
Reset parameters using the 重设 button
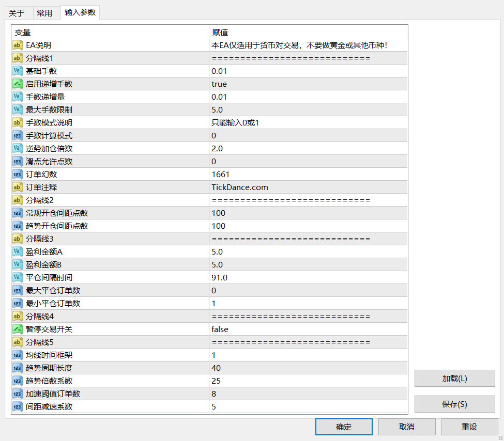pos(469,427)
